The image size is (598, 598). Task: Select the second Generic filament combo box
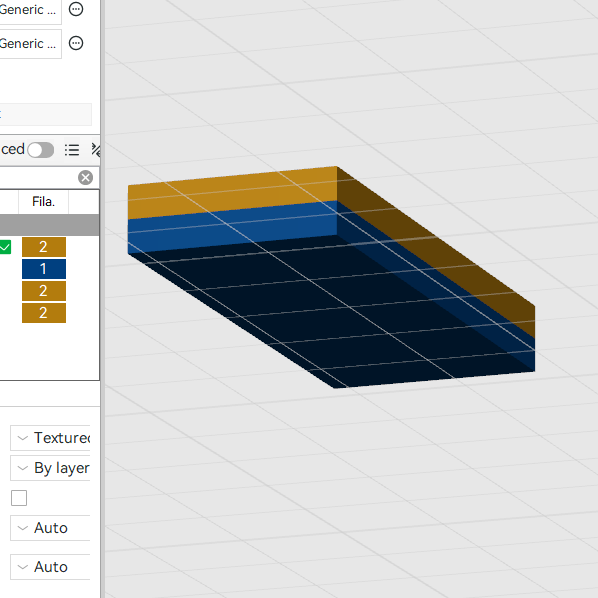point(31,44)
